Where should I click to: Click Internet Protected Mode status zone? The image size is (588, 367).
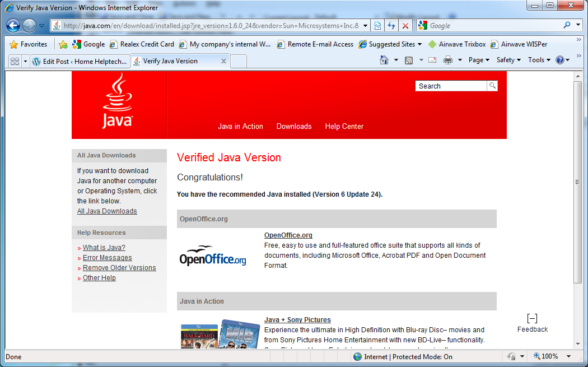403,357
